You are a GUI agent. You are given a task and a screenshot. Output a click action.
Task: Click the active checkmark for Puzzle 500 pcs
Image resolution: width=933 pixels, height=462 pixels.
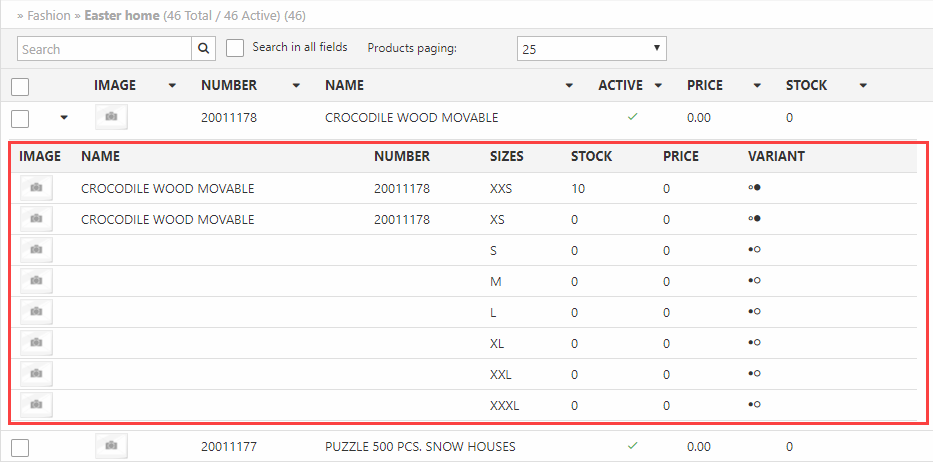click(x=632, y=446)
